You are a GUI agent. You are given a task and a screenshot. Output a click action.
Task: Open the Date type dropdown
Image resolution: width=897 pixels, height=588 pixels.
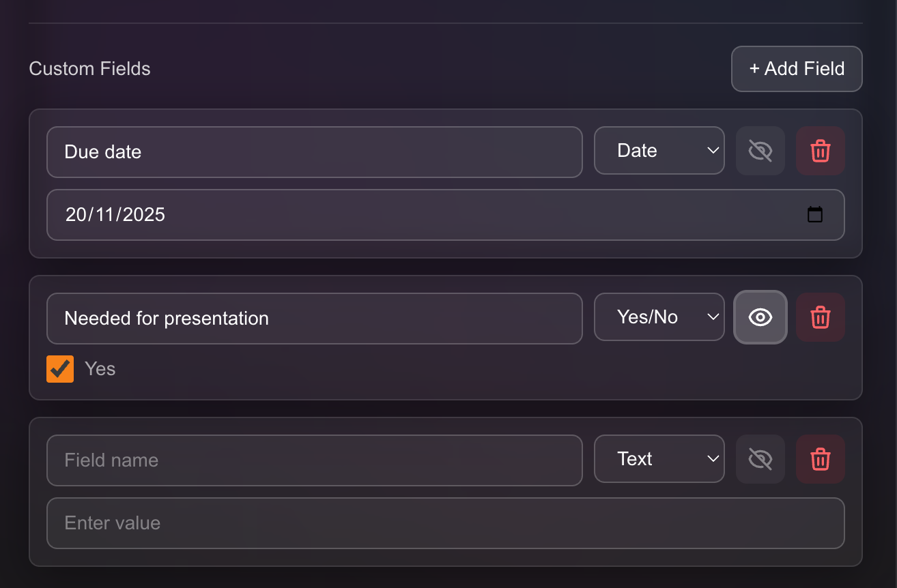pyautogui.click(x=659, y=151)
